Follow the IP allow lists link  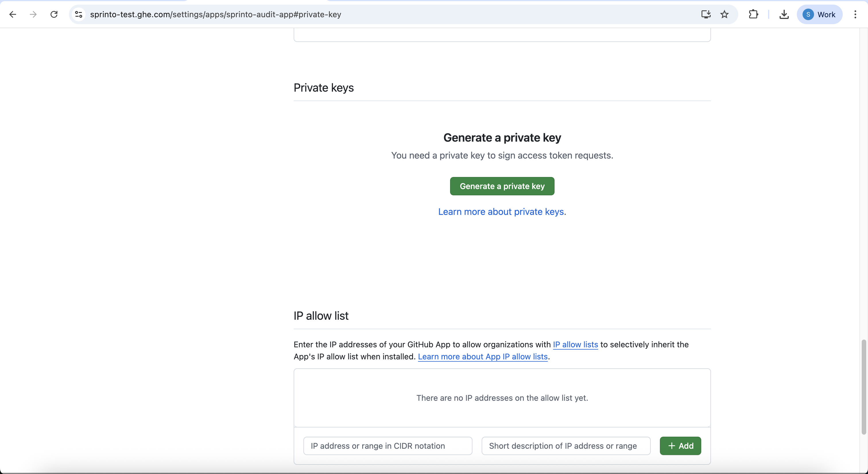tap(575, 344)
